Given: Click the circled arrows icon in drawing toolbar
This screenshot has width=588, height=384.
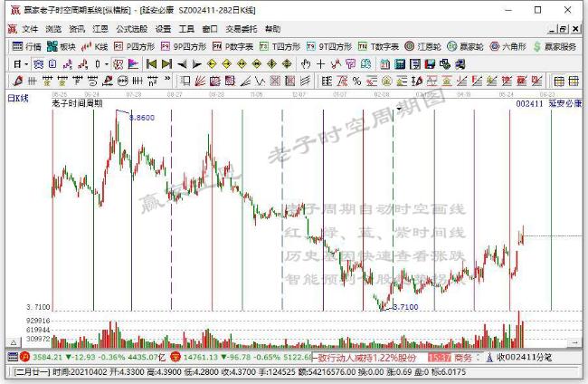Looking at the screenshot, I should tap(123, 81).
